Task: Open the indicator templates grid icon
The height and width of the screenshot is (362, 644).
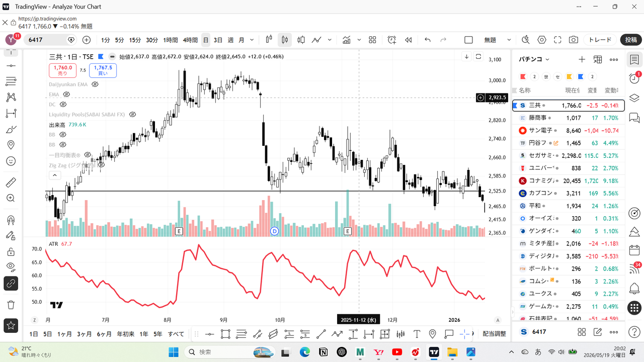Action: [x=372, y=40]
